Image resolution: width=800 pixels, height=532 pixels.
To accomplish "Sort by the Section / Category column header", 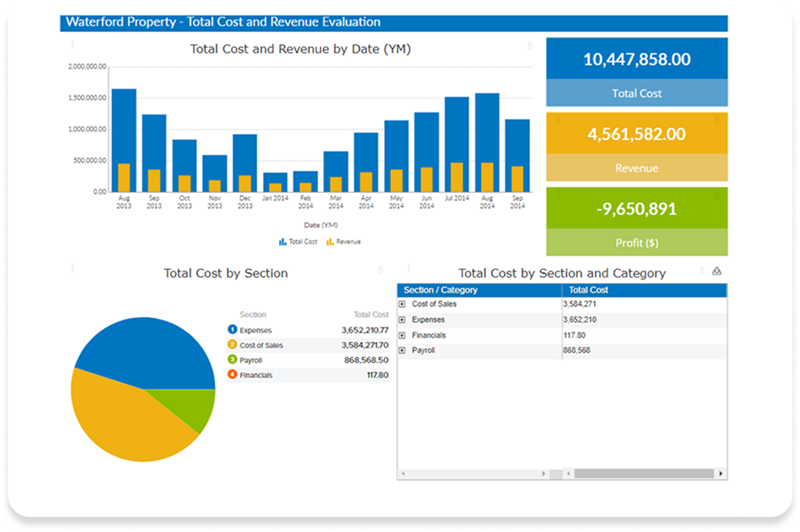I will click(x=441, y=290).
